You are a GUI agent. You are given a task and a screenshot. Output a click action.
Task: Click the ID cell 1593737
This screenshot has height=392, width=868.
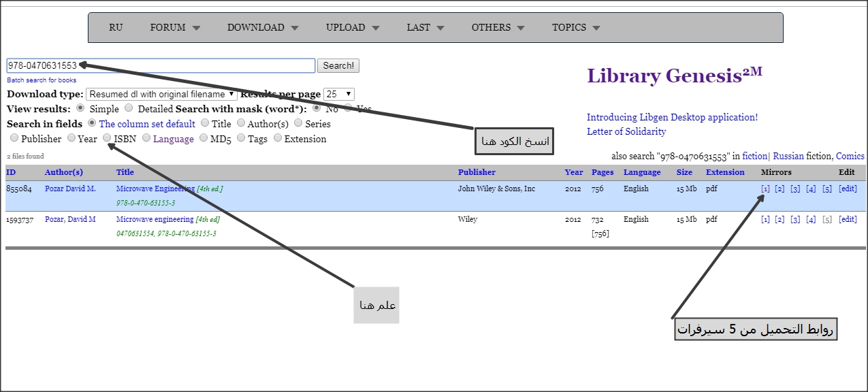coord(20,219)
